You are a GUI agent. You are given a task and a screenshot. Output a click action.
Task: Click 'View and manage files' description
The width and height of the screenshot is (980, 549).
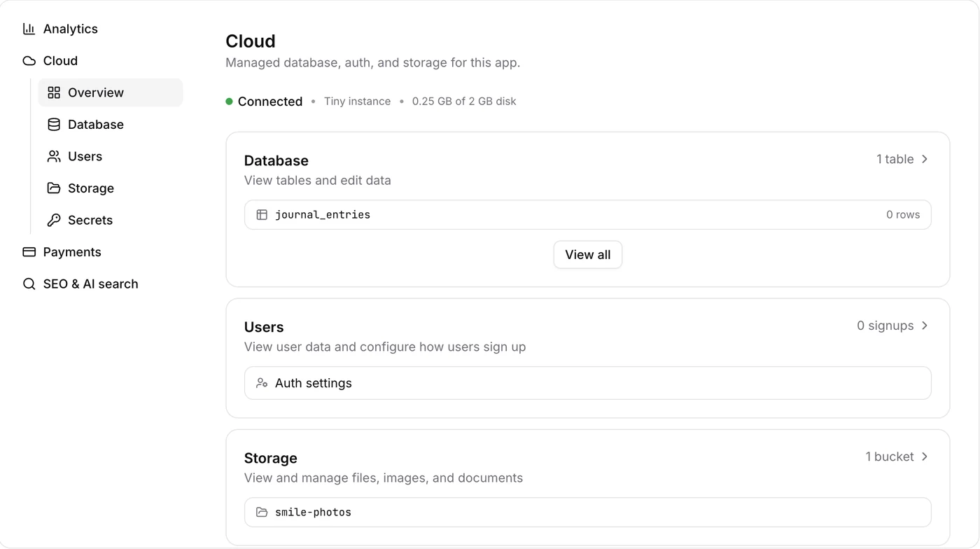tap(384, 478)
